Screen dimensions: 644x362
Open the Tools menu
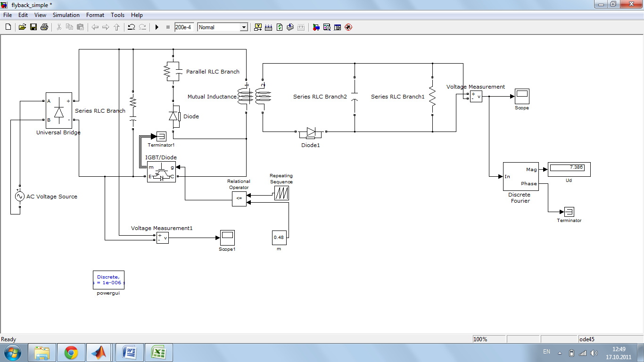point(118,15)
